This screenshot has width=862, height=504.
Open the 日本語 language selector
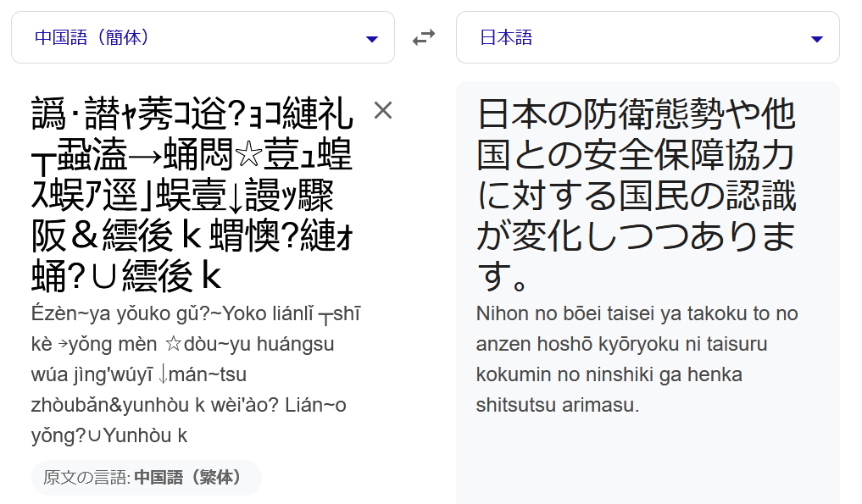pos(648,37)
